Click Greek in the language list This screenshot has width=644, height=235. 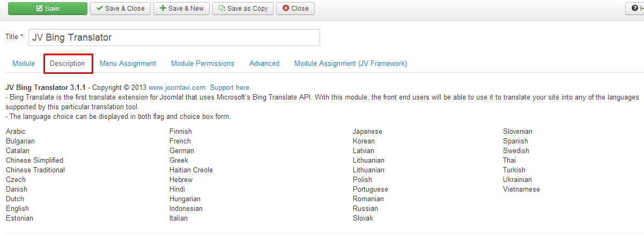[x=179, y=160]
